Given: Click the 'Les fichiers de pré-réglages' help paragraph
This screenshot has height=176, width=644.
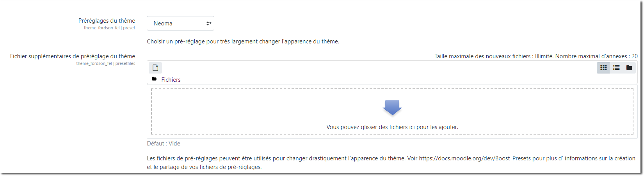Looking at the screenshot, I should click(x=273, y=159).
